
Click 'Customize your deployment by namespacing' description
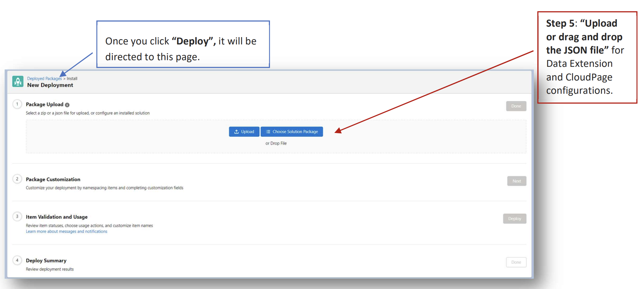(x=105, y=188)
